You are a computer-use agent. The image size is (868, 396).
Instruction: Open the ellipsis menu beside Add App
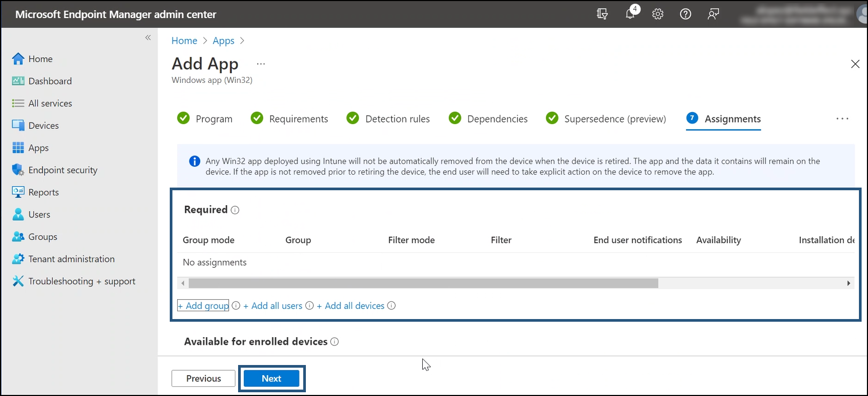click(x=261, y=64)
